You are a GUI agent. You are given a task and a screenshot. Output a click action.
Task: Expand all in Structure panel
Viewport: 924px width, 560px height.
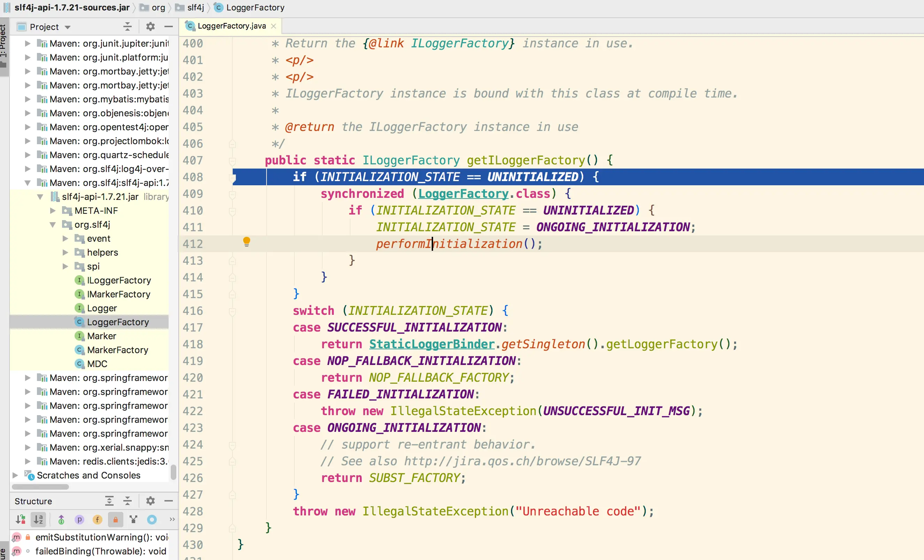point(109,501)
